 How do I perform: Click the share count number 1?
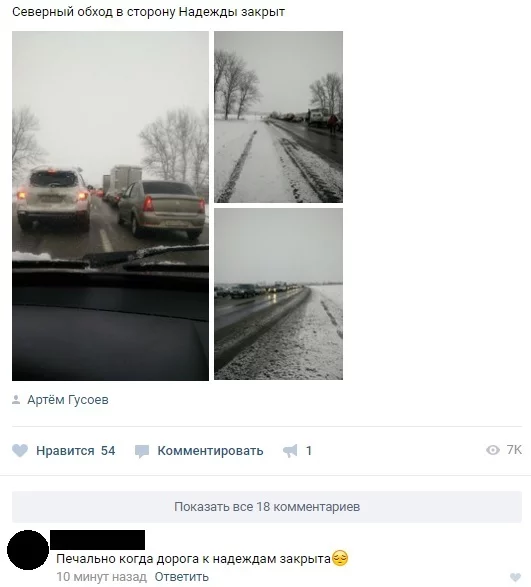click(309, 451)
